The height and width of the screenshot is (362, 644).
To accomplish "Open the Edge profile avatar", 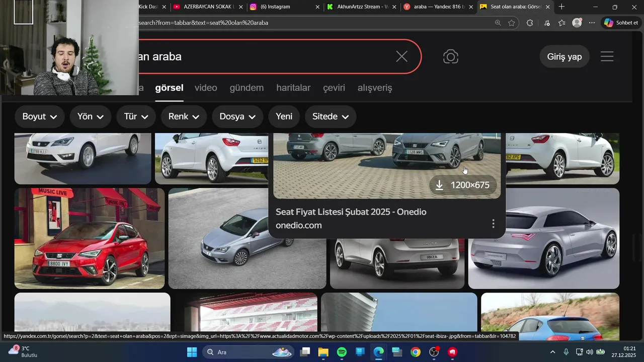I will click(x=577, y=23).
